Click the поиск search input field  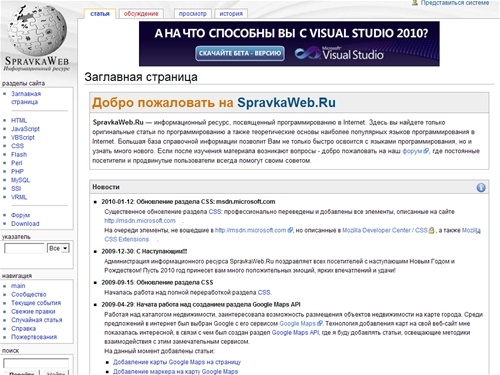(36, 363)
